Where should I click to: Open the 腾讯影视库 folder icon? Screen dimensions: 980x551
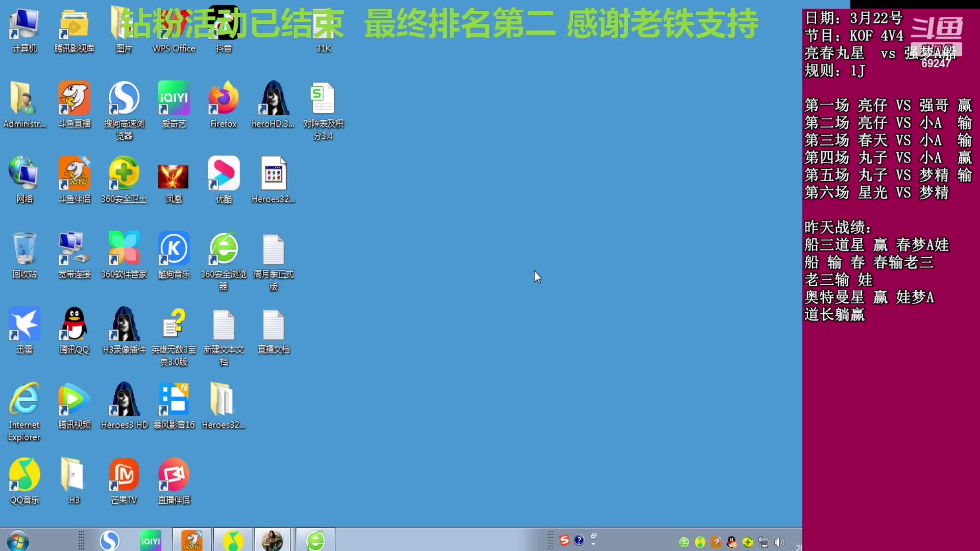pyautogui.click(x=75, y=31)
